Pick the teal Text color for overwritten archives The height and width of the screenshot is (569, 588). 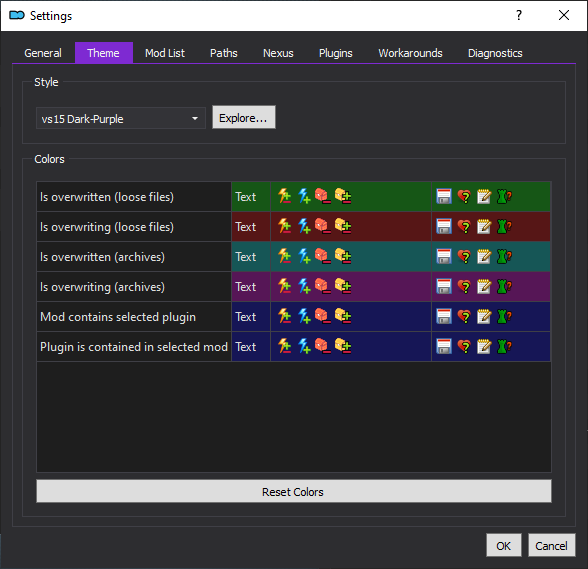[x=251, y=257]
